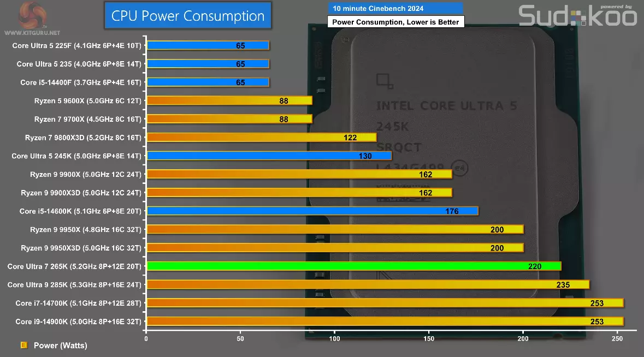The width and height of the screenshot is (644, 357).
Task: Click the x-axis tick label 50
Action: 240,338
